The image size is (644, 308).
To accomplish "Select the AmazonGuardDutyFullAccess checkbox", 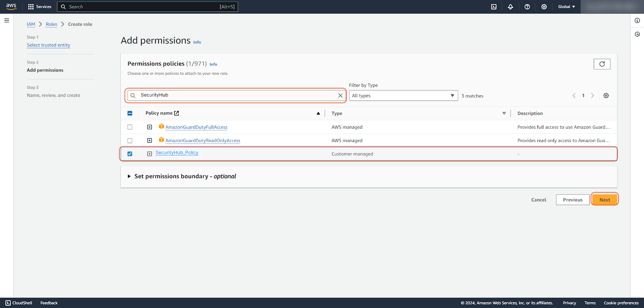I will (x=130, y=127).
